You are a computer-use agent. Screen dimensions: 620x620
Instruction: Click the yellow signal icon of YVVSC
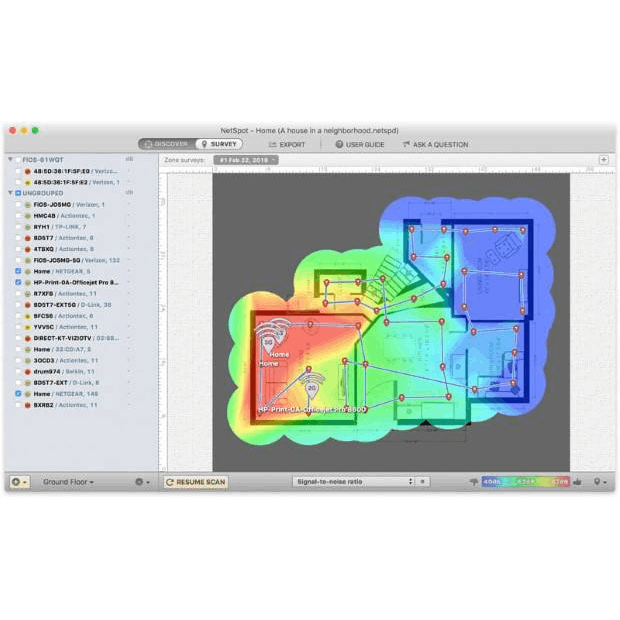click(28, 327)
